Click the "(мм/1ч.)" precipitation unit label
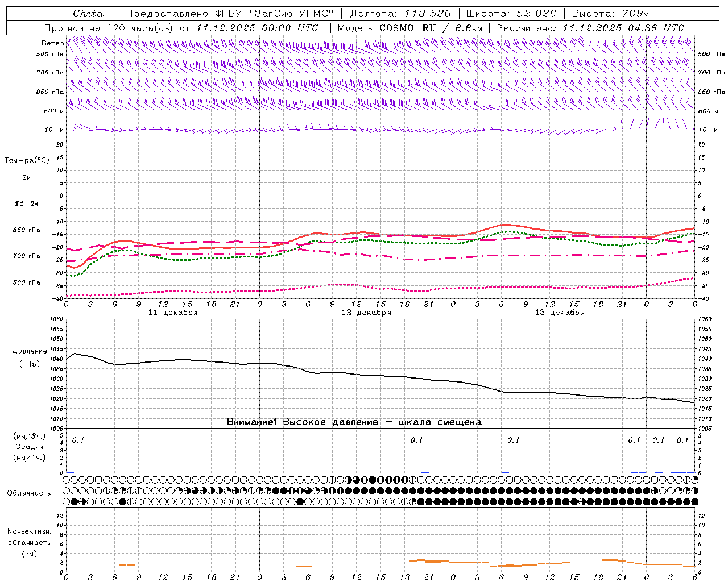 tap(30, 458)
